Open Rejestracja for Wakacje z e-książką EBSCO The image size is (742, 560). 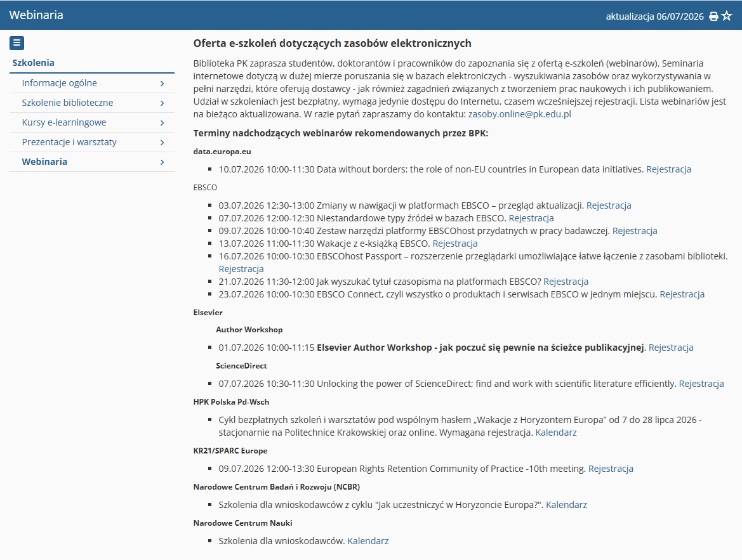pyautogui.click(x=454, y=244)
